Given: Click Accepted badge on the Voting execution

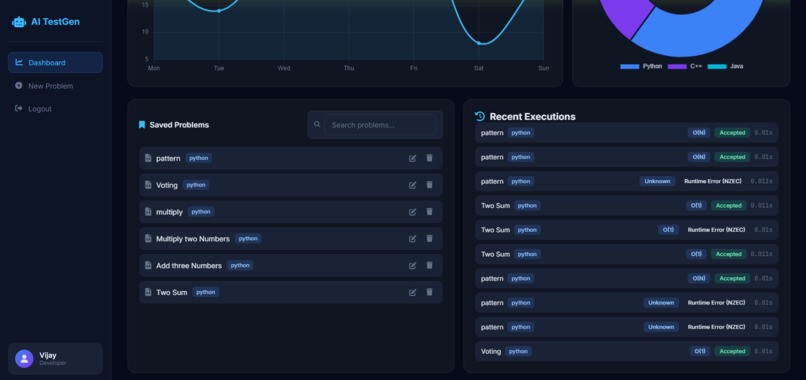Looking at the screenshot, I should [x=732, y=351].
